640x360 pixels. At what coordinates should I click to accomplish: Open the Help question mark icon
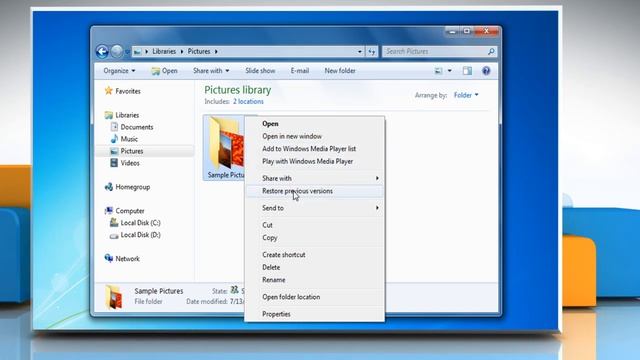click(x=486, y=71)
